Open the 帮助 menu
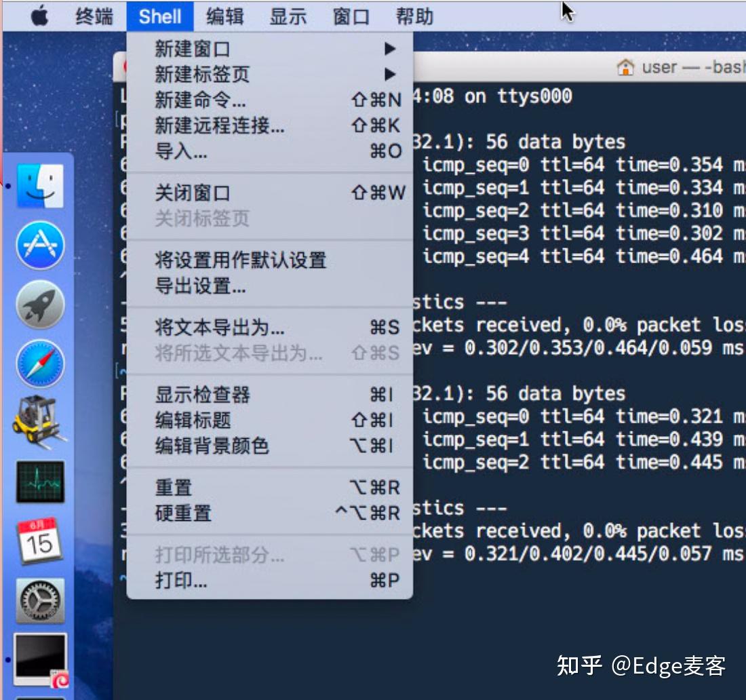The height and width of the screenshot is (700, 746). 415,17
